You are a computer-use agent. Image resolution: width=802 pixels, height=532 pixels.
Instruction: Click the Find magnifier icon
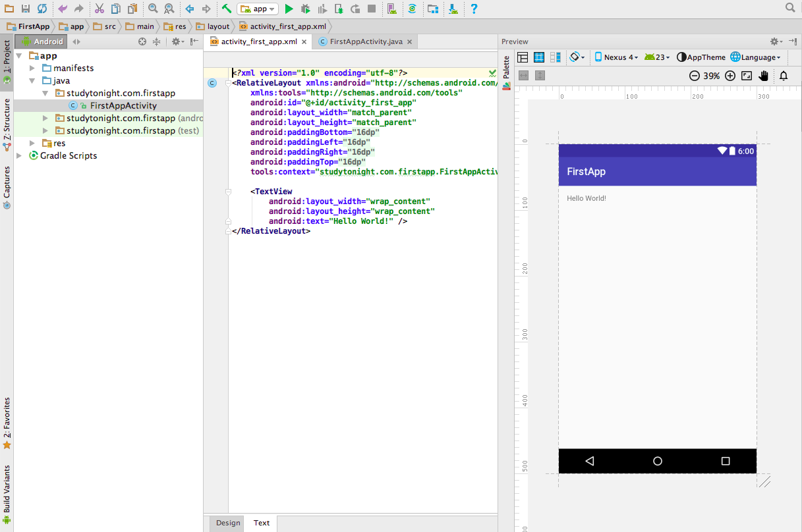click(153, 9)
